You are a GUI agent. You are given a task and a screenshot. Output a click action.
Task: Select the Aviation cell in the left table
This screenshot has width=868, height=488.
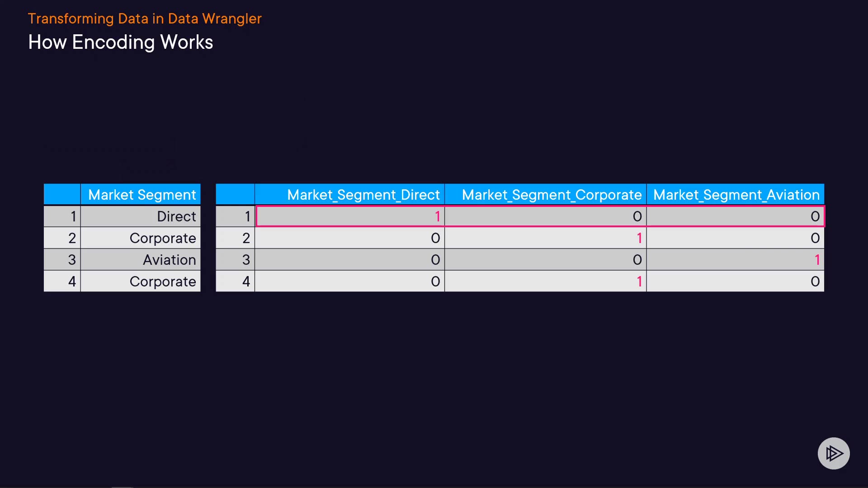click(x=170, y=260)
